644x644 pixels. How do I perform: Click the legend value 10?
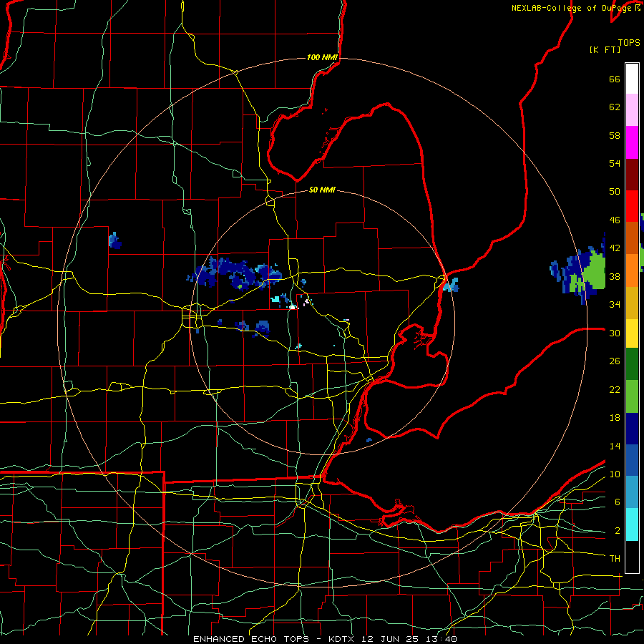(615, 474)
